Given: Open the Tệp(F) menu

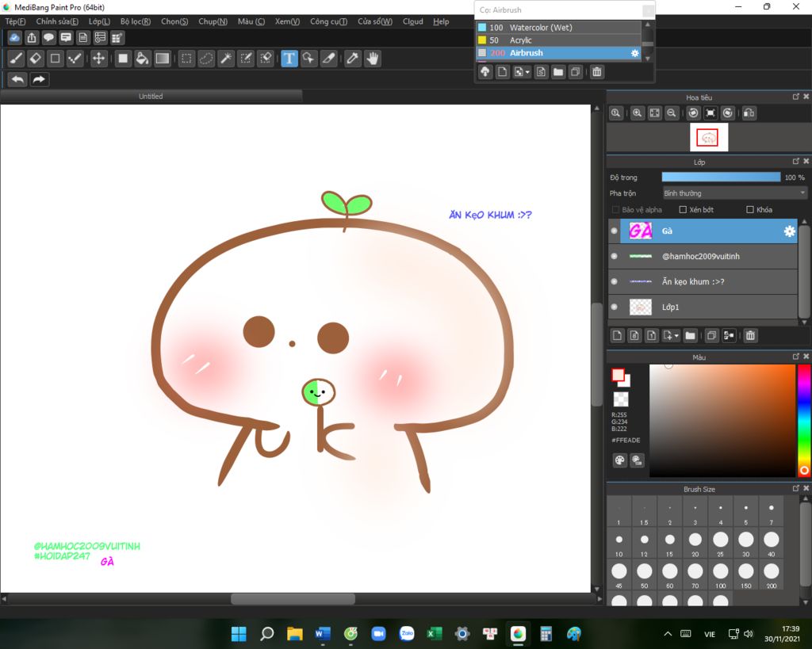Looking at the screenshot, I should [x=15, y=21].
